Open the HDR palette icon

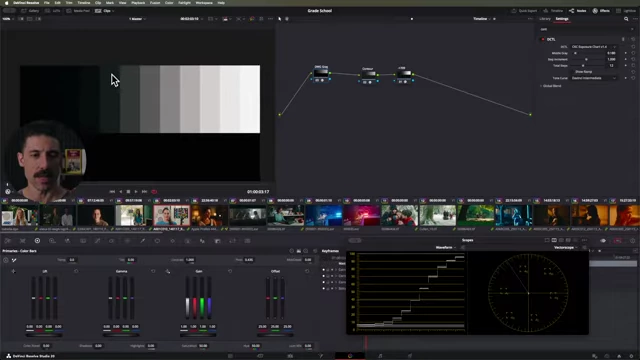[52, 241]
